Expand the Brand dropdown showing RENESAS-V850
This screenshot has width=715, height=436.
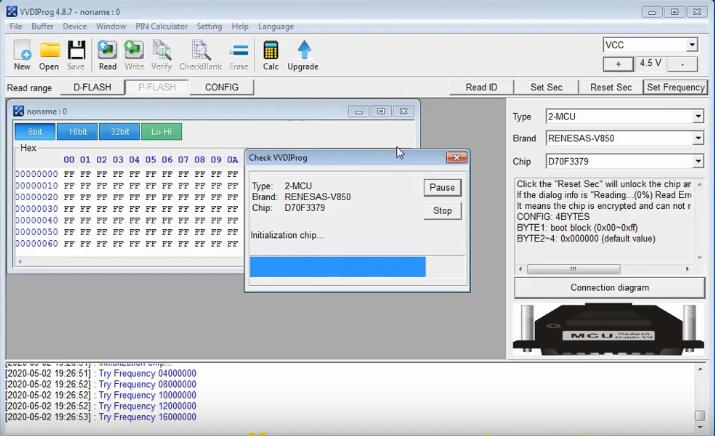point(698,138)
